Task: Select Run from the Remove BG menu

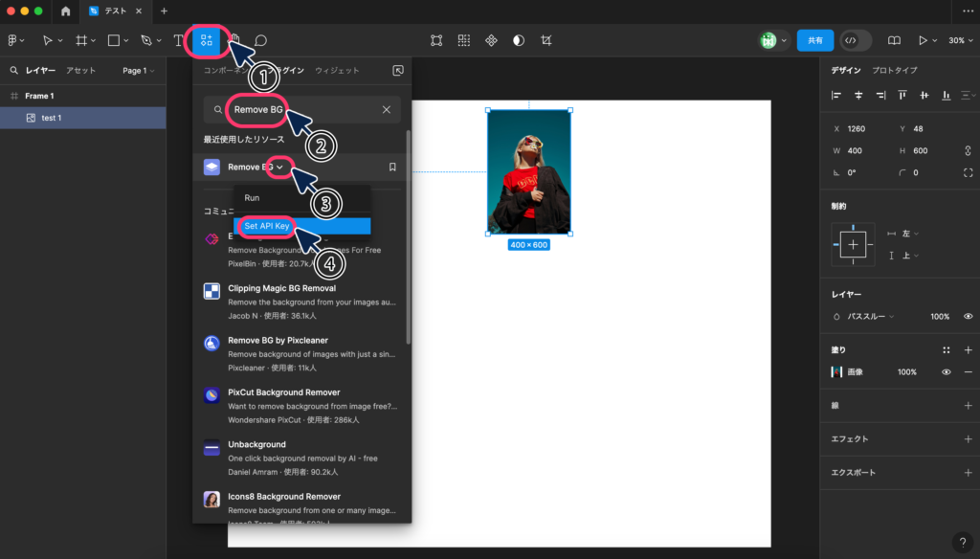Action: click(x=251, y=197)
